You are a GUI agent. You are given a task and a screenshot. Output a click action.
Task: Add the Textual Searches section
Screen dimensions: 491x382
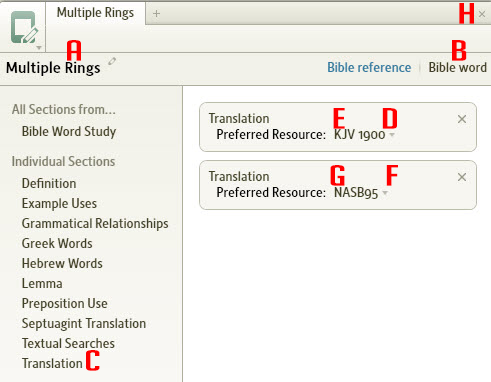pos(68,343)
